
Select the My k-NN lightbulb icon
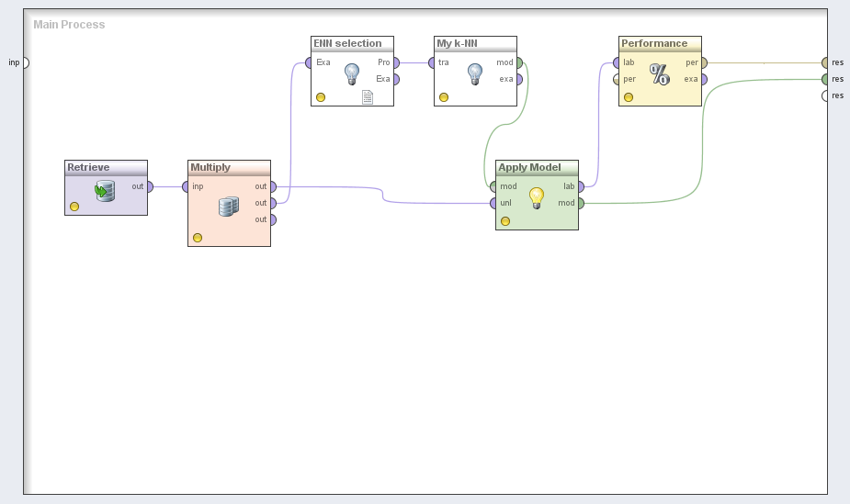click(475, 74)
